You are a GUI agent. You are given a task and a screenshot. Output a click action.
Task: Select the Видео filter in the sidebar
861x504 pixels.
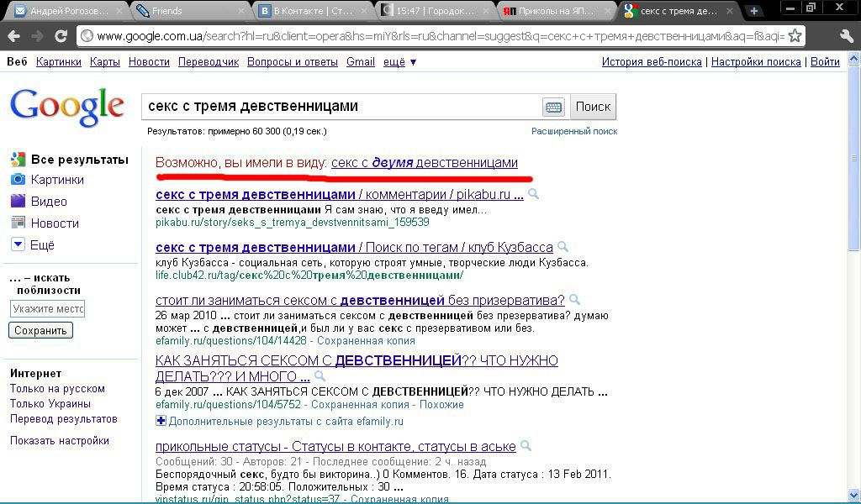(48, 202)
